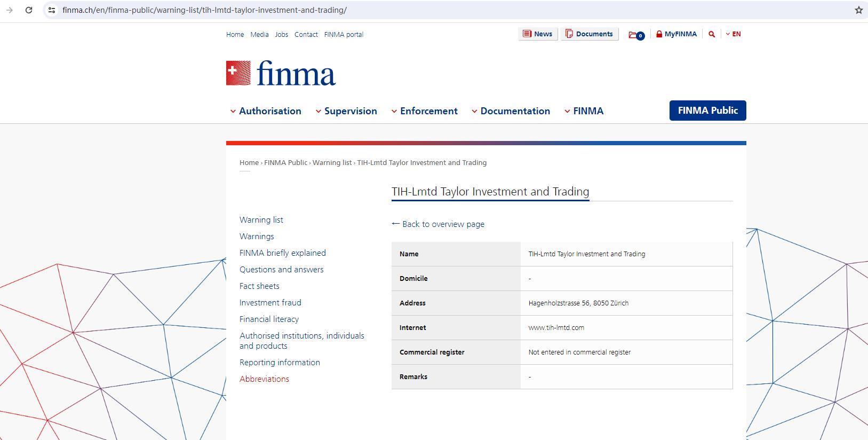Viewport: 868px width, 440px height.
Task: Expand the Enforcement menu
Action: (x=425, y=111)
